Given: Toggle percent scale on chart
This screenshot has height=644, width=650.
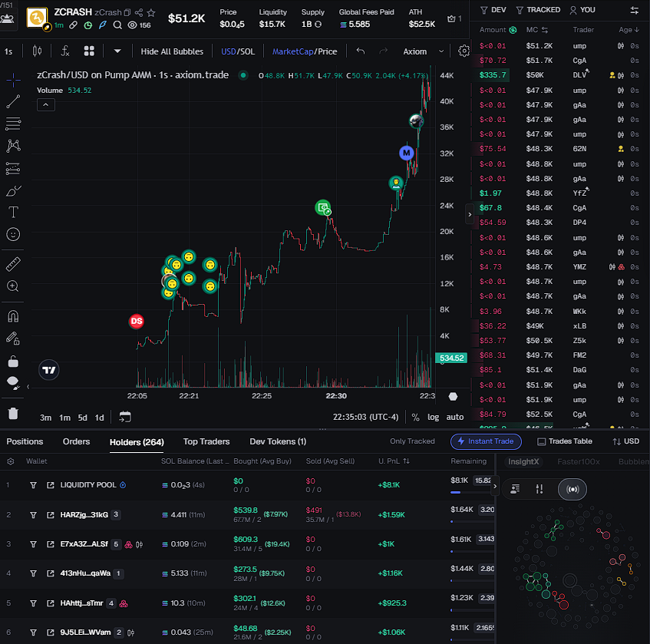Looking at the screenshot, I should pos(415,417).
